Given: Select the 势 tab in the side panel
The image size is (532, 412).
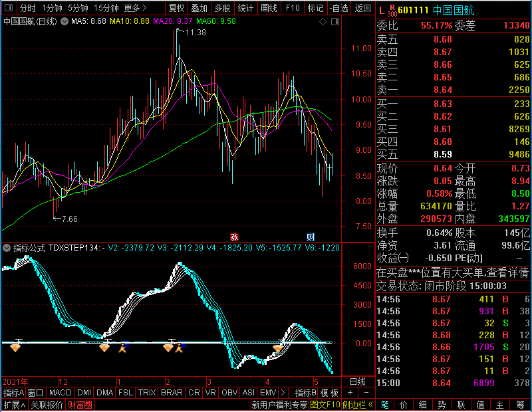Looking at the screenshot, I should tap(442, 405).
